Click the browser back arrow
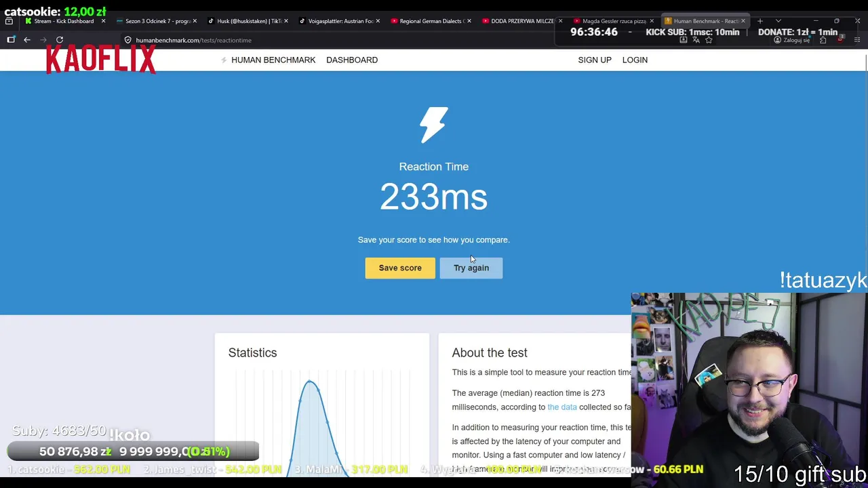 pos(27,40)
